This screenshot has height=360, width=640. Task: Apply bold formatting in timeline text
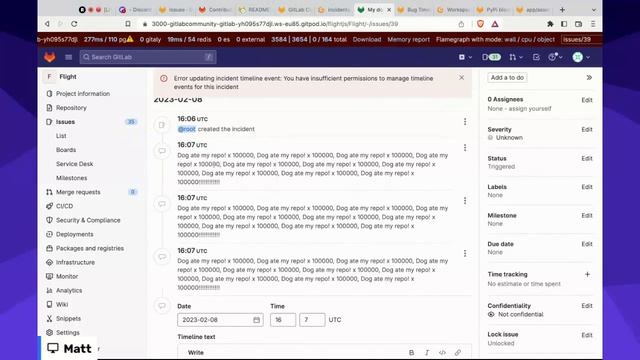411,353
